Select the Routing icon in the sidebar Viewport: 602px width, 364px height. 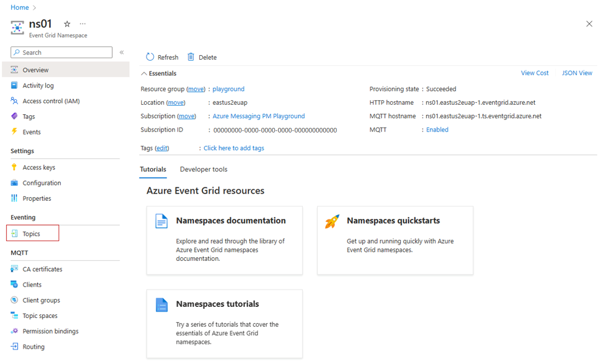[15, 346]
